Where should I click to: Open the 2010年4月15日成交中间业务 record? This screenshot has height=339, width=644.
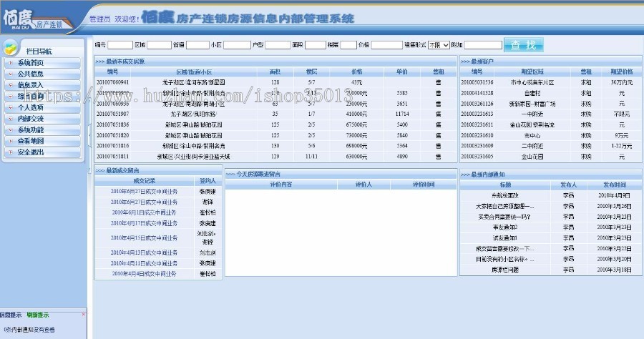(x=144, y=237)
